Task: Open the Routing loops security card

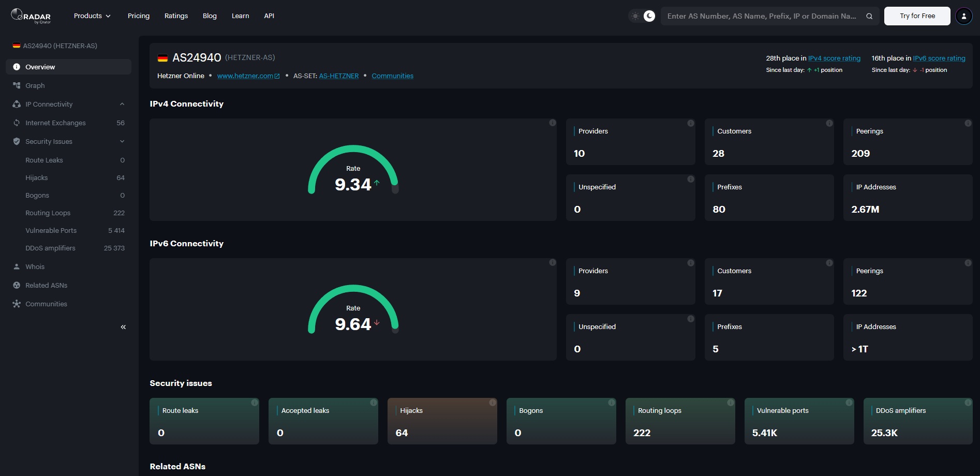Action: click(x=680, y=421)
